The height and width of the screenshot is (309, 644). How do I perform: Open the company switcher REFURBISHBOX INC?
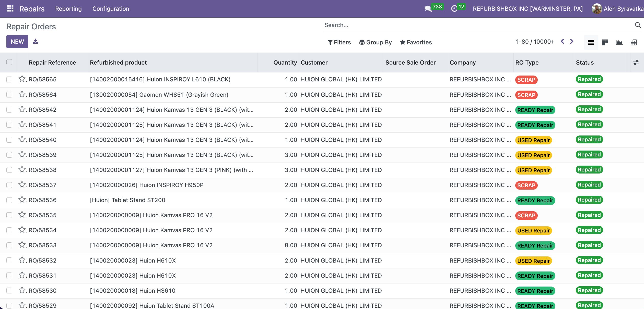[528, 9]
